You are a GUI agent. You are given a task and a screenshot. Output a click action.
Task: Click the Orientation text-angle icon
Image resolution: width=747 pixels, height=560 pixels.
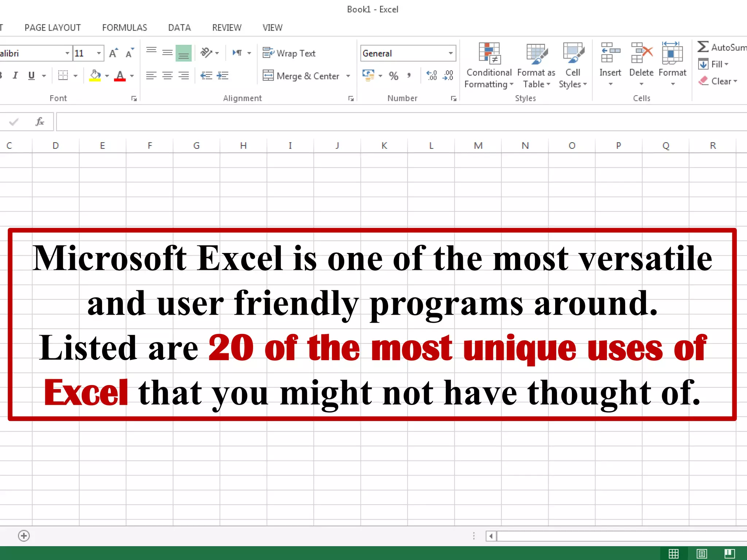pyautogui.click(x=206, y=53)
